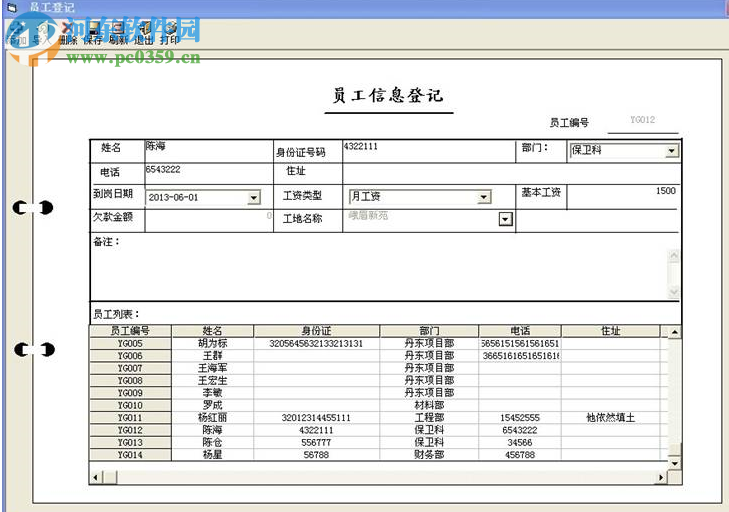This screenshot has width=729, height=512.
Task: Click the 欠款金额 debt amount field
Action: pos(209,220)
